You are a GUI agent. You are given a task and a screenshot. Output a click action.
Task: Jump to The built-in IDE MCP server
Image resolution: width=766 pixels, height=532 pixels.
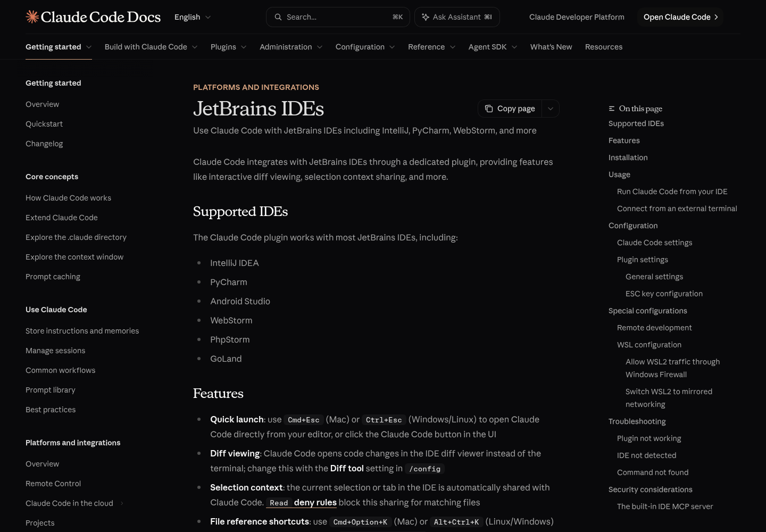665,506
